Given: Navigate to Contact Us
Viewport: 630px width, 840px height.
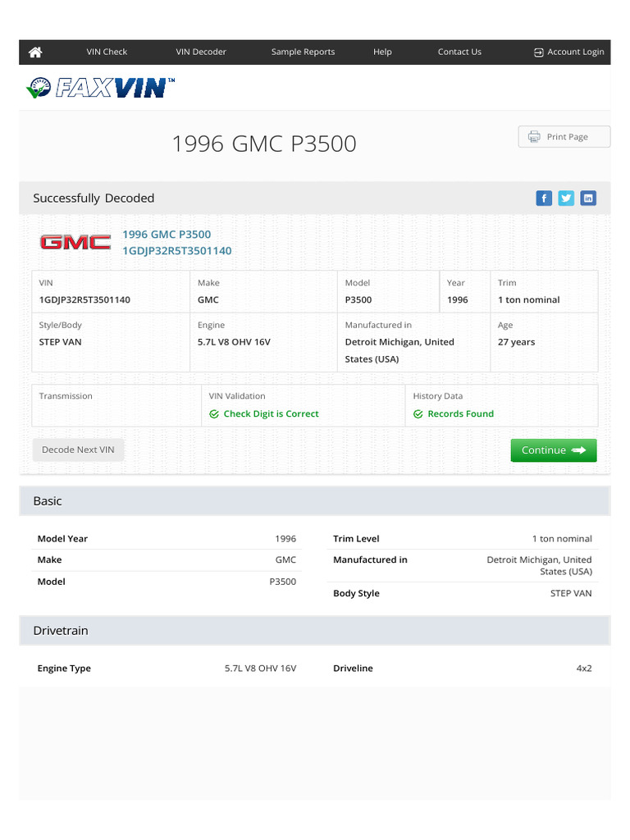Looking at the screenshot, I should 459,52.
